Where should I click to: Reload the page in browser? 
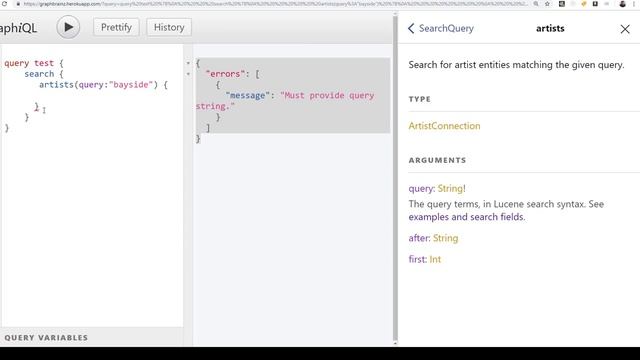pos(4,4)
